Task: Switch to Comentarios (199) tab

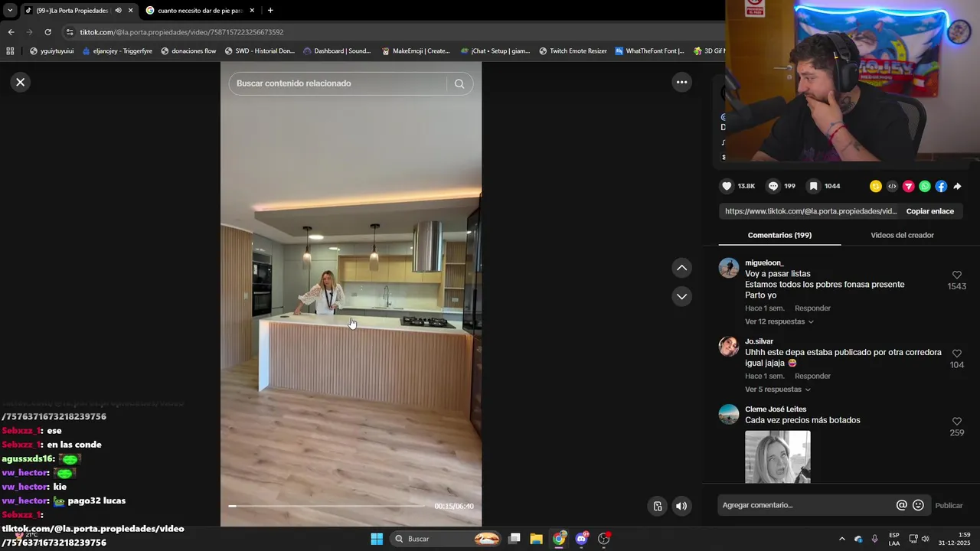Action: click(x=779, y=235)
